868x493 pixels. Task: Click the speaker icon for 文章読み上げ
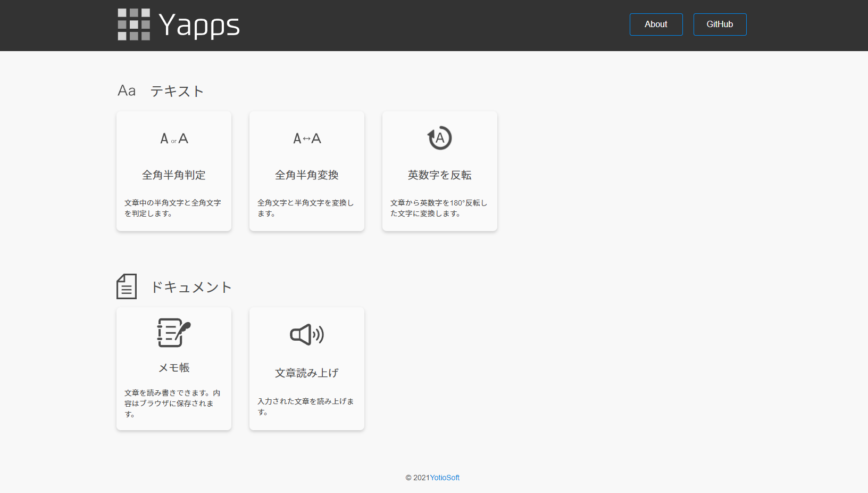pos(307,335)
